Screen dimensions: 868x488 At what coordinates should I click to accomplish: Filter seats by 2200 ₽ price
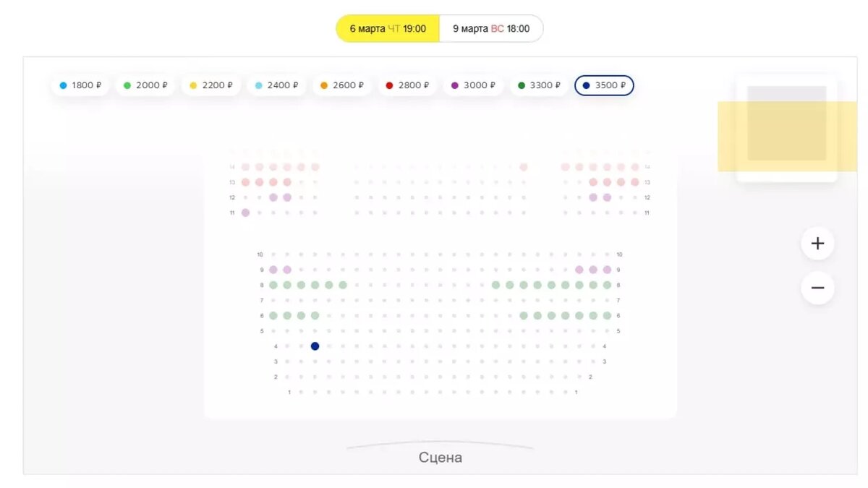coord(211,85)
